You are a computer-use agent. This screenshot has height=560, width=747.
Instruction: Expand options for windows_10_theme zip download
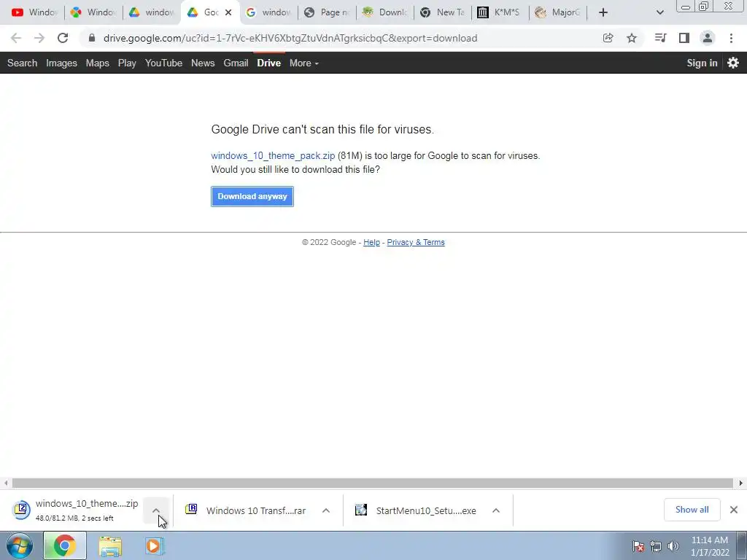(x=156, y=510)
